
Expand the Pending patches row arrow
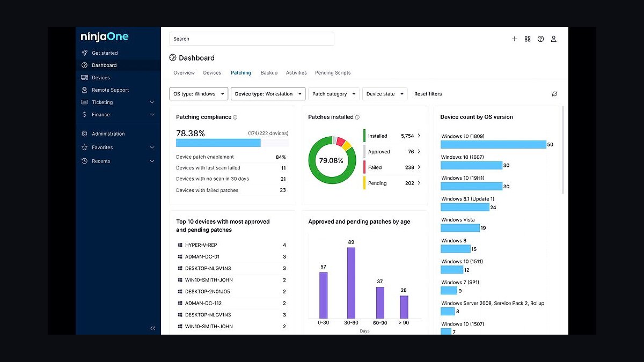(419, 183)
